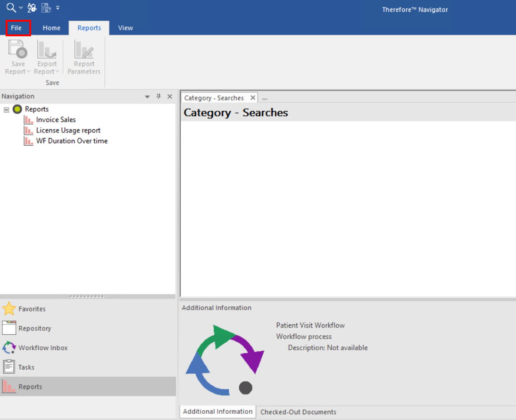Screen dimensions: 516x420
Task: Toggle the auto-hide pin on the Navigation panel
Action: (x=158, y=96)
